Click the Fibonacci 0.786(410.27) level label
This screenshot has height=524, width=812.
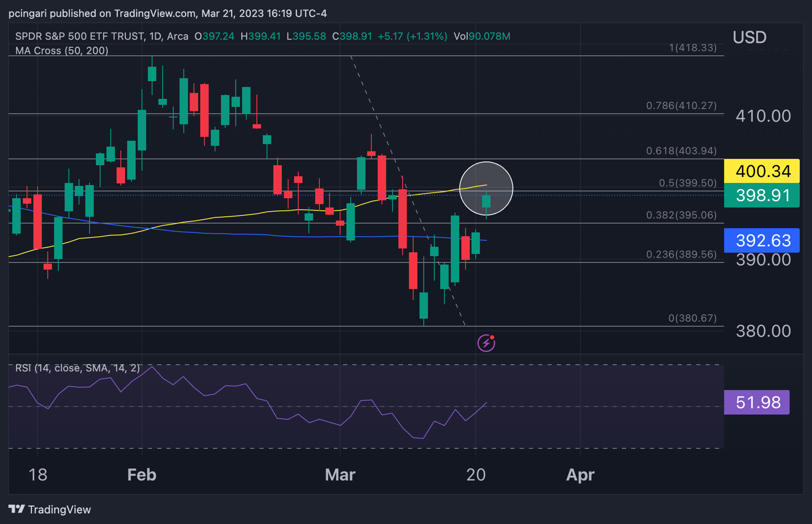[682, 106]
